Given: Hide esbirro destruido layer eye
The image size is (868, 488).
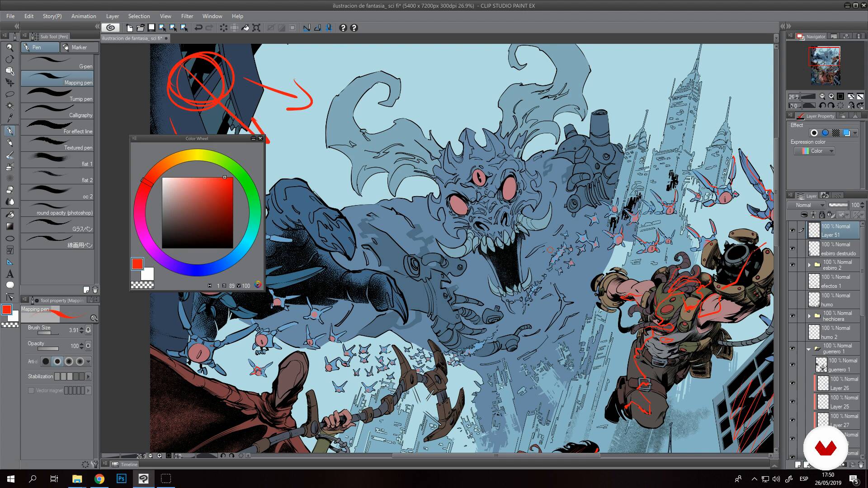Looking at the screenshot, I should [x=792, y=249].
